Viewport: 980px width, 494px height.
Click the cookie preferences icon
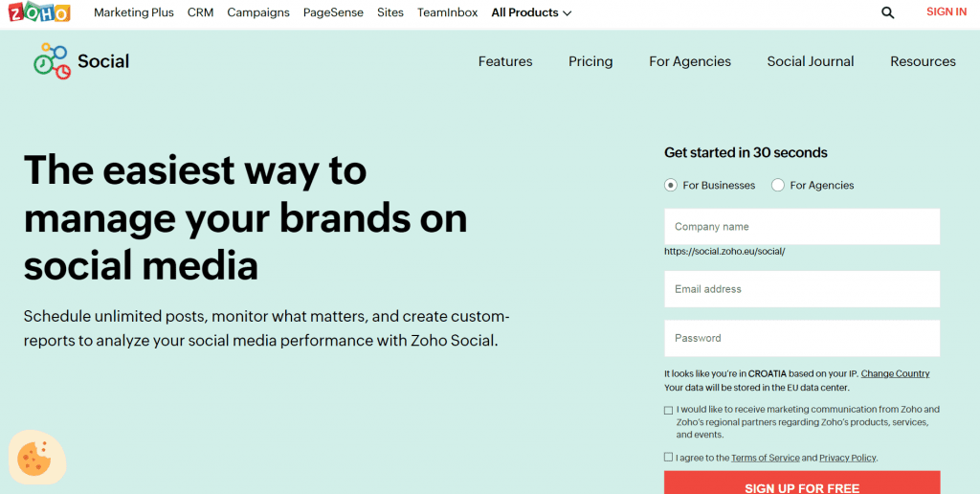[36, 459]
